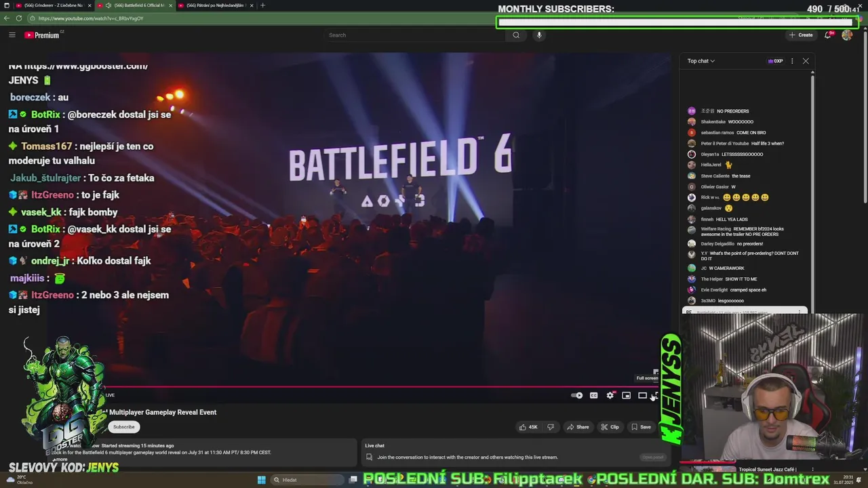The image size is (868, 488).
Task: Go back in the browser
Action: point(6,18)
